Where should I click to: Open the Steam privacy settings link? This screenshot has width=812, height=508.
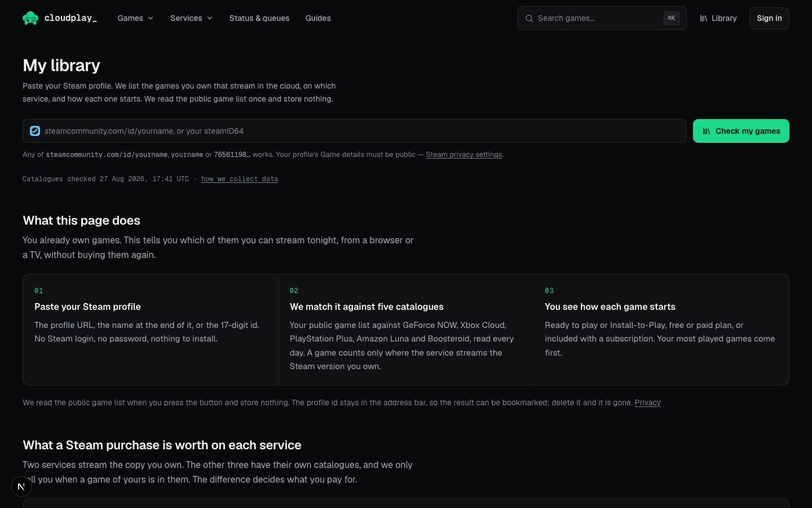point(464,154)
